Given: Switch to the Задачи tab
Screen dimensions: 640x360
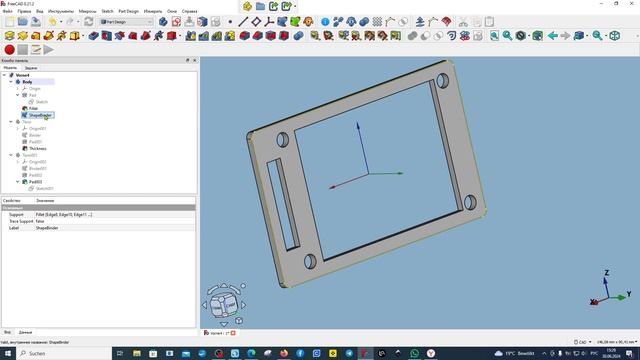Looking at the screenshot, I should tap(31, 68).
